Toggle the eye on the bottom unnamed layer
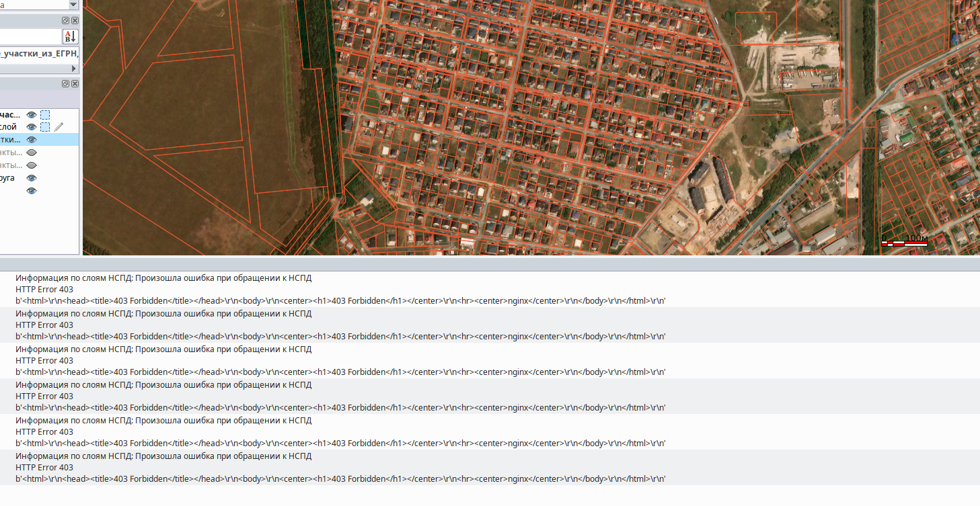This screenshot has height=506, width=980. (31, 190)
